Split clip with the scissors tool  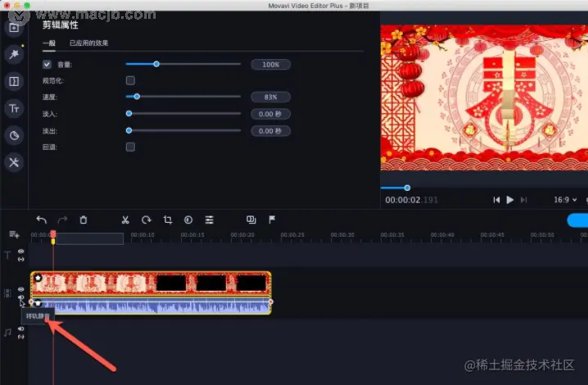click(x=125, y=220)
